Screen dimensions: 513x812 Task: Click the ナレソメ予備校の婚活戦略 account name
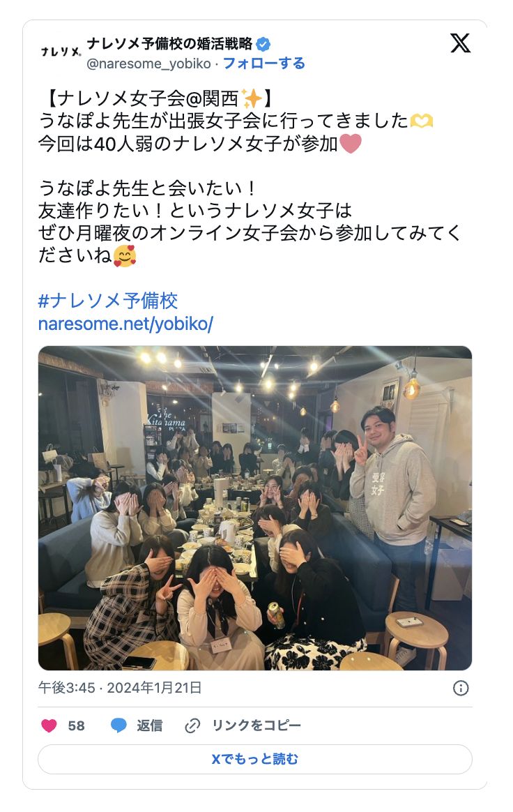coord(170,44)
